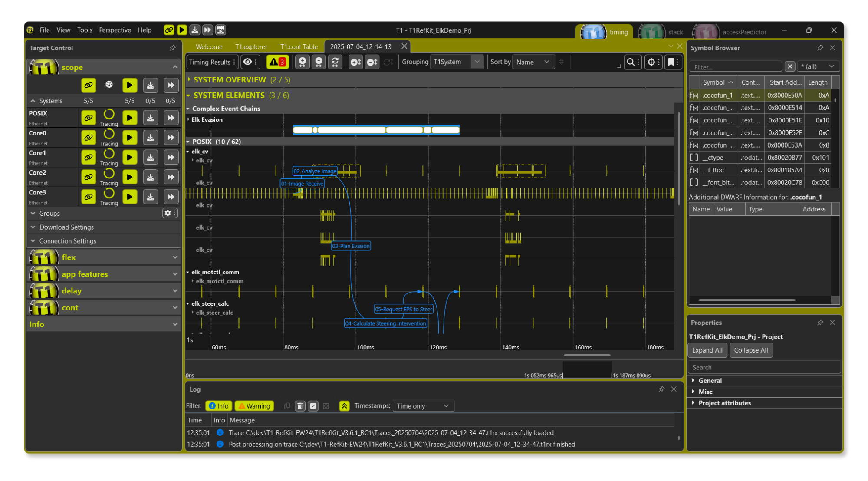Click the Collapse All button
Image resolution: width=868 pixels, height=481 pixels.
(x=751, y=350)
